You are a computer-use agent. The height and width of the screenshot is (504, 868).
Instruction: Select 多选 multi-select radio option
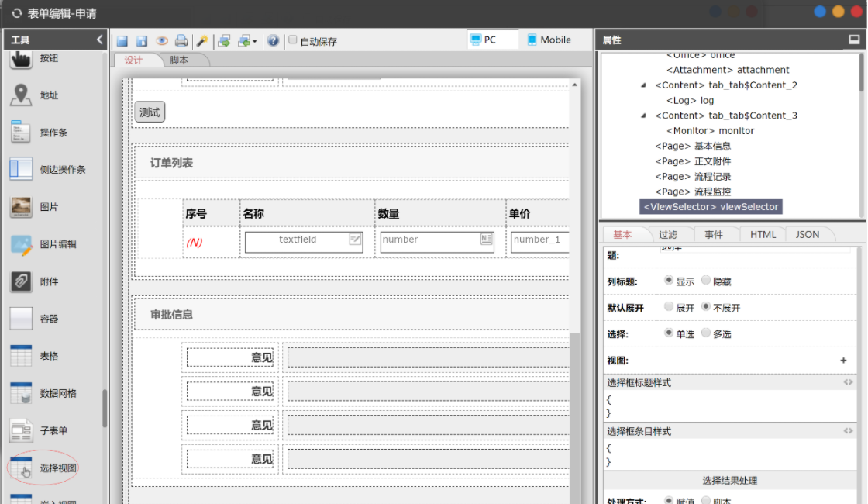(x=706, y=333)
